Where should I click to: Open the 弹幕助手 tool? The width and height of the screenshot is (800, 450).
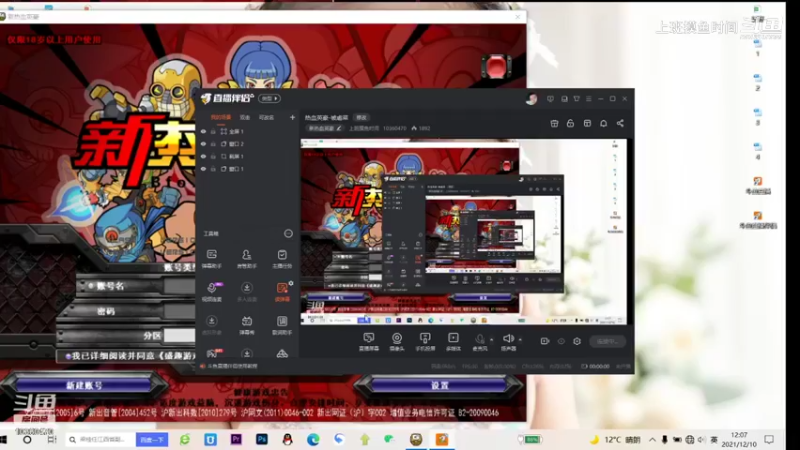[212, 258]
